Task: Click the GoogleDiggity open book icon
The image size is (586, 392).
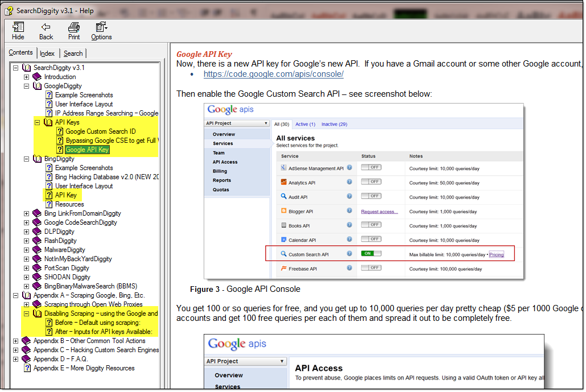Action: pyautogui.click(x=37, y=86)
